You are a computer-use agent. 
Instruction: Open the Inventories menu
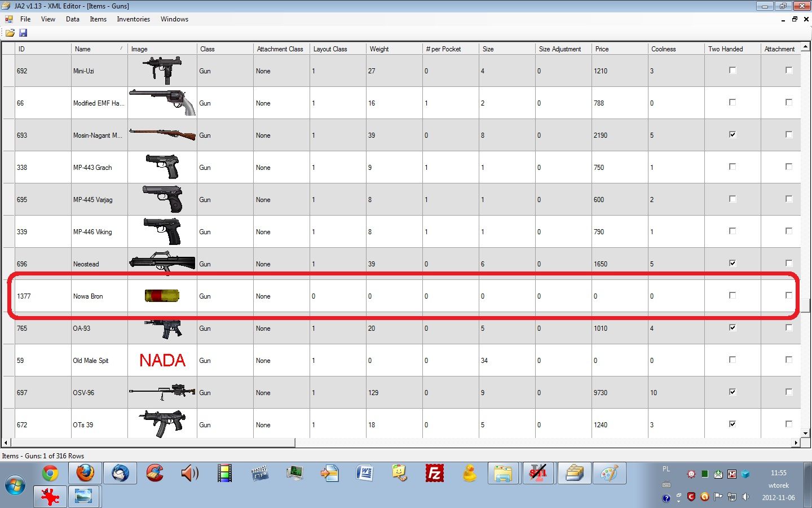point(133,19)
